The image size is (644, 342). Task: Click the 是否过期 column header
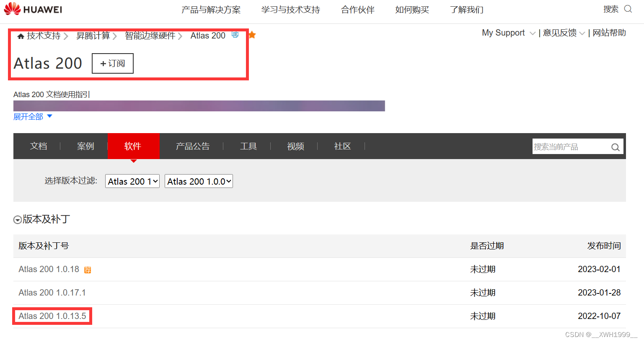[487, 246]
